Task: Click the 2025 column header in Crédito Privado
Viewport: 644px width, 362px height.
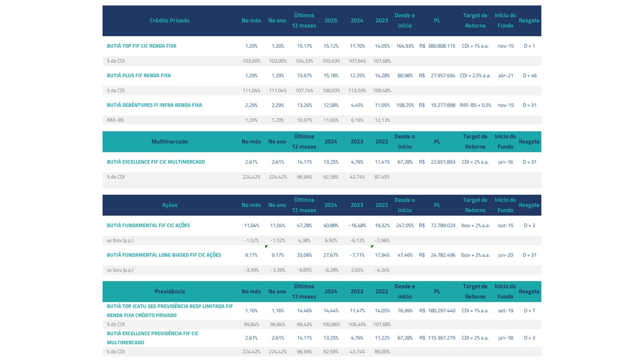Action: click(331, 21)
